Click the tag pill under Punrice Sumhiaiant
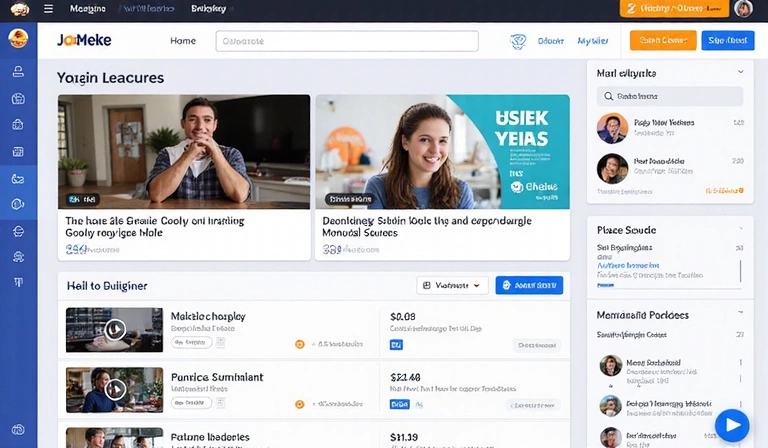The height and width of the screenshot is (448, 768). tap(192, 403)
